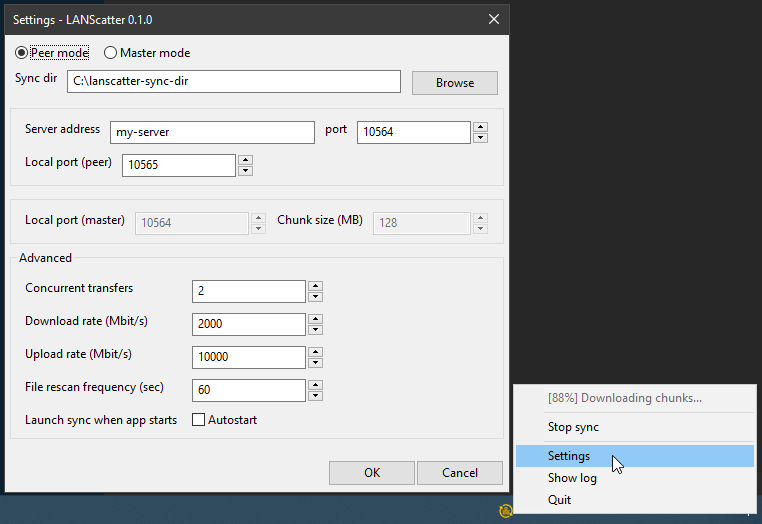The width and height of the screenshot is (762, 524).
Task: Click the server port 10564 field
Action: point(414,132)
